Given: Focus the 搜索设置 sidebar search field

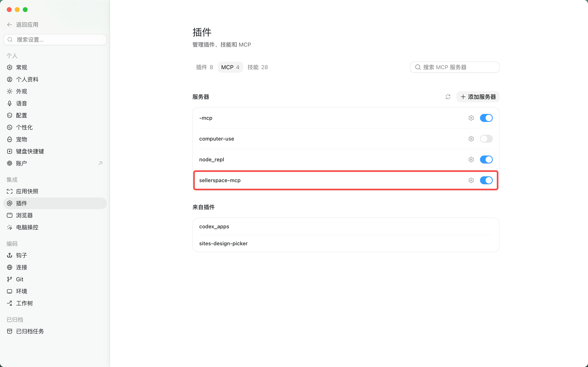Looking at the screenshot, I should (55, 40).
